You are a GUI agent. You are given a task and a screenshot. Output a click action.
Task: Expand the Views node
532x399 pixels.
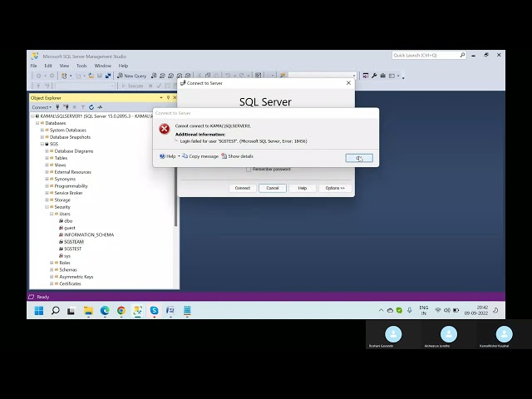click(47, 165)
